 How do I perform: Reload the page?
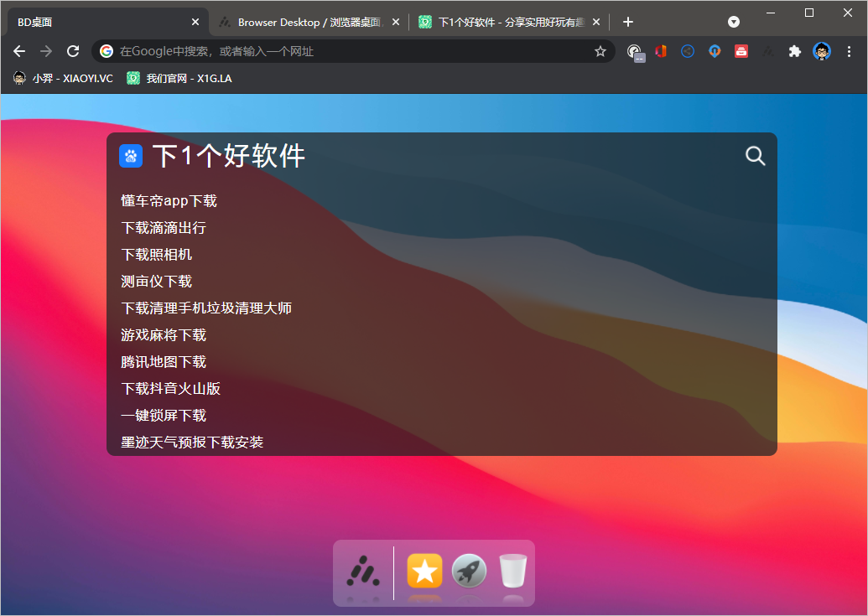click(x=73, y=51)
